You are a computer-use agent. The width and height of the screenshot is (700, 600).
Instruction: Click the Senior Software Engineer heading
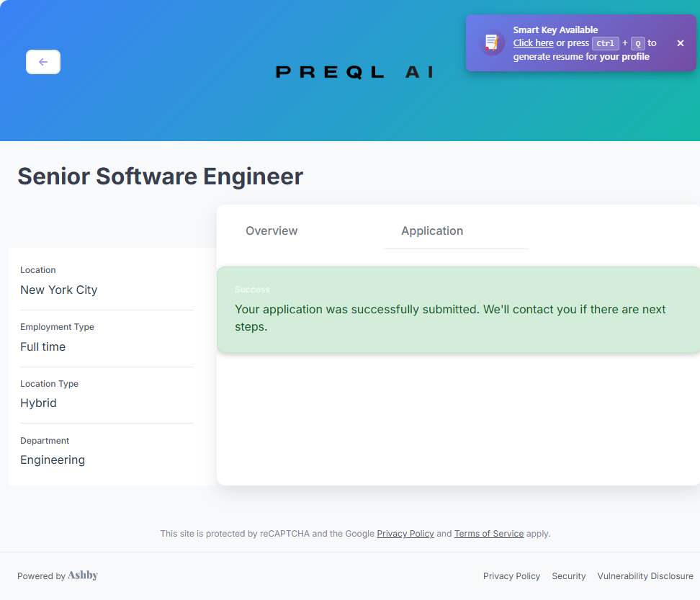(x=161, y=176)
